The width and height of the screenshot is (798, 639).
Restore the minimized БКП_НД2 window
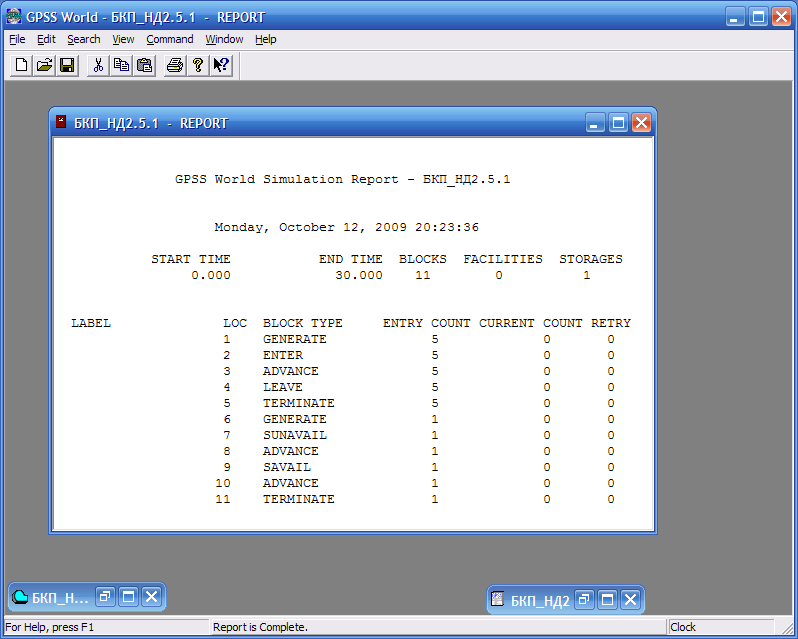pyautogui.click(x=584, y=600)
